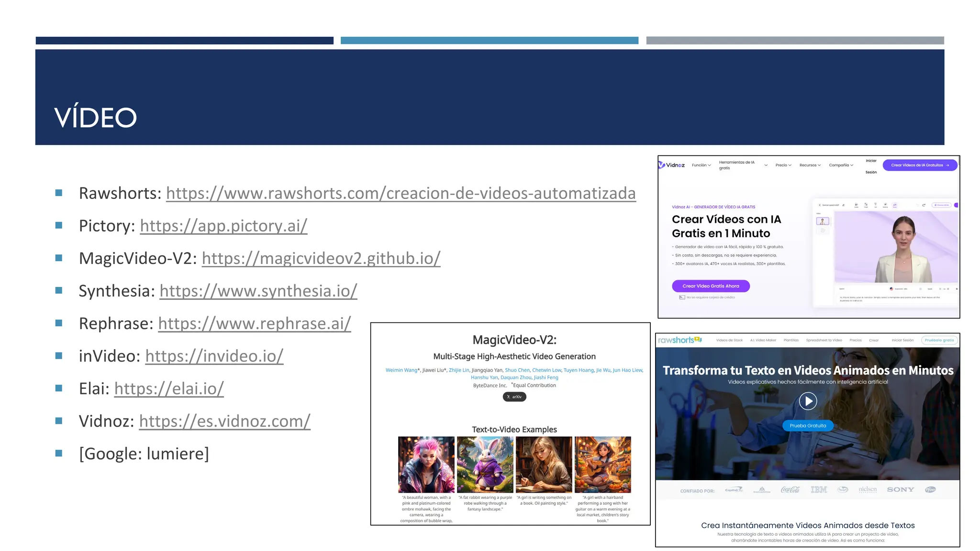Select Plantillas in Rawshorts navigation
The image size is (980, 551).
[x=791, y=340]
